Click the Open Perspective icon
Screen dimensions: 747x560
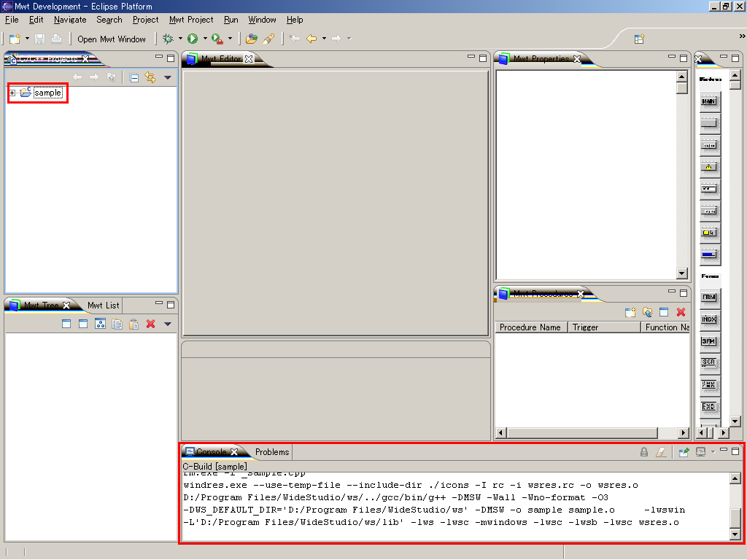click(639, 39)
